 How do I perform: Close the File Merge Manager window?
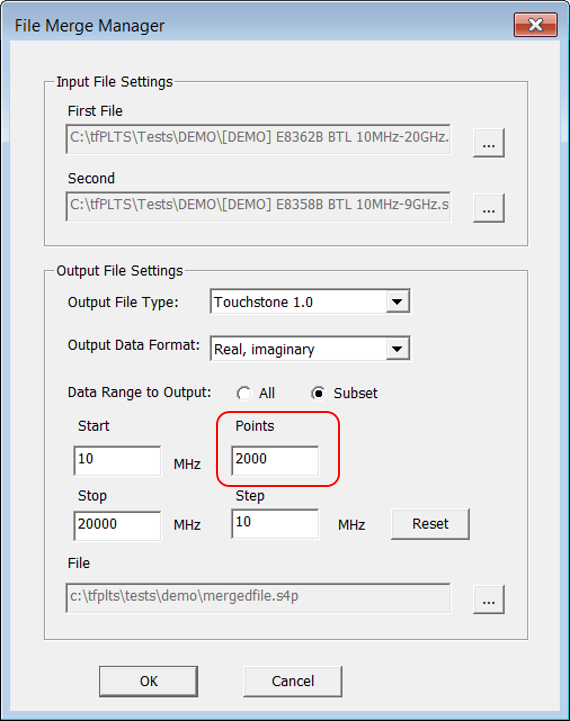click(536, 25)
